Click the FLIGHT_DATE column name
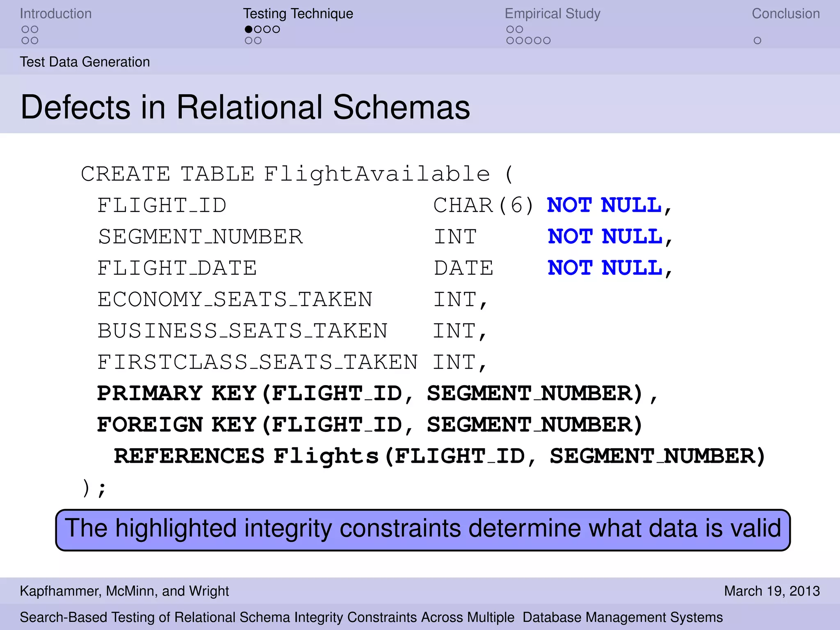Screen dimensions: 840x630 tap(177, 269)
